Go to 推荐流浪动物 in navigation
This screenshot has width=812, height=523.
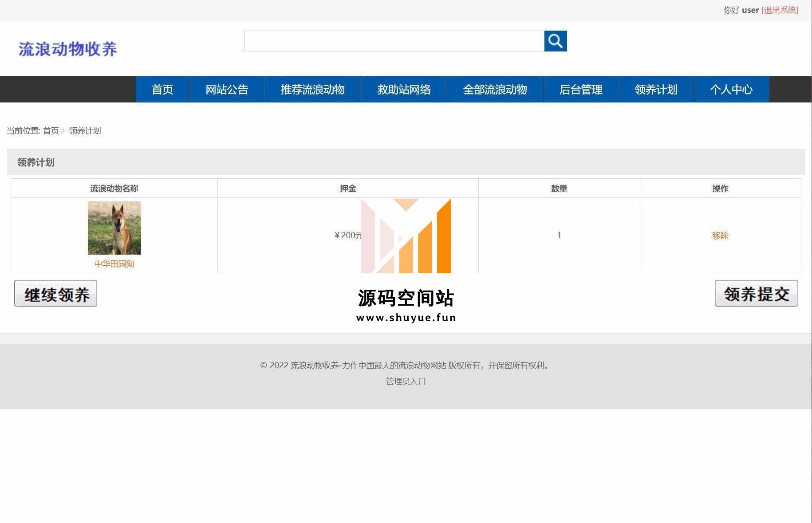(312, 89)
